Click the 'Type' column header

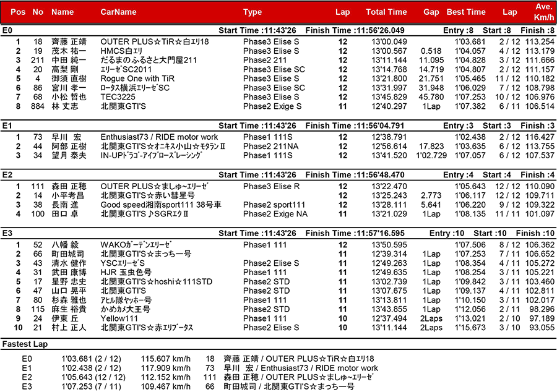(253, 12)
